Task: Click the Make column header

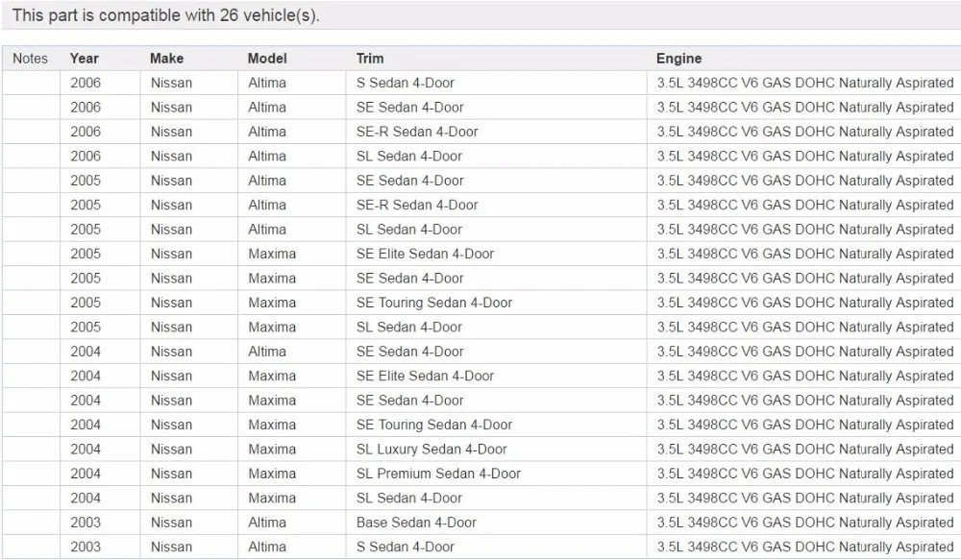Action: coord(166,59)
